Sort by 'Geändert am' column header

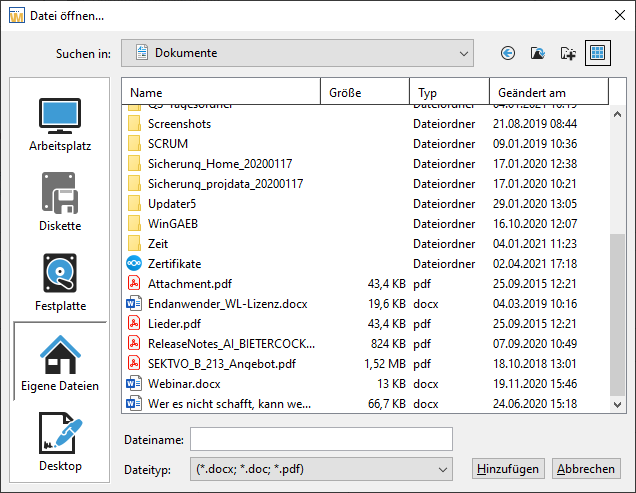tap(548, 93)
